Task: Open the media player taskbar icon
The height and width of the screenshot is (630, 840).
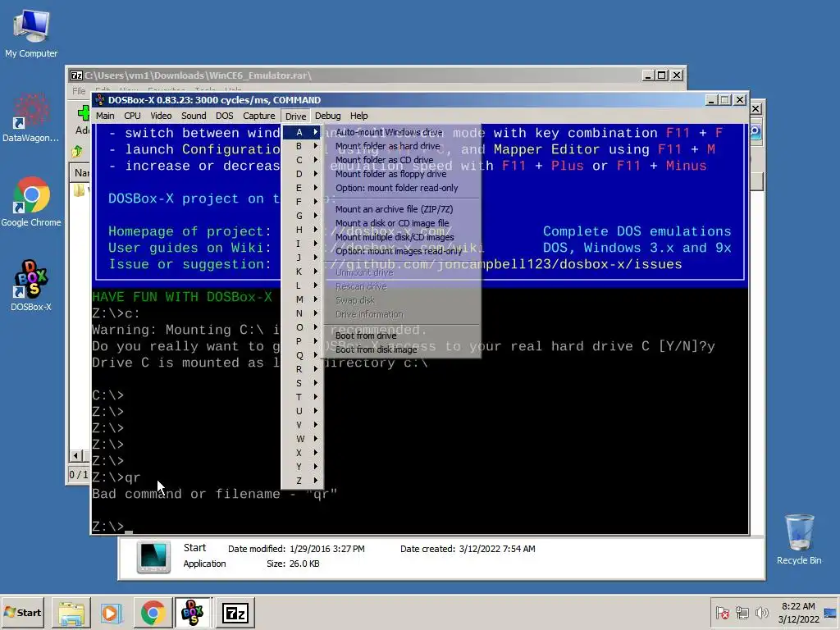Action: pyautogui.click(x=112, y=612)
